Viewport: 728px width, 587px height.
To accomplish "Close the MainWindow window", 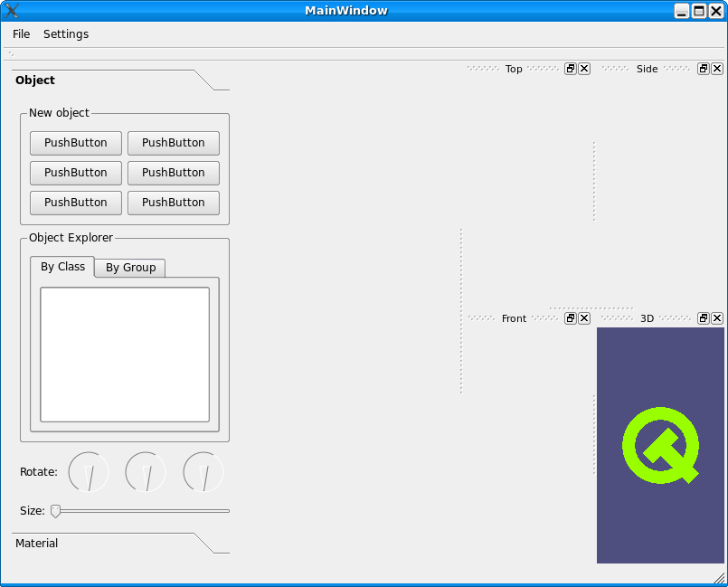I will (x=716, y=11).
